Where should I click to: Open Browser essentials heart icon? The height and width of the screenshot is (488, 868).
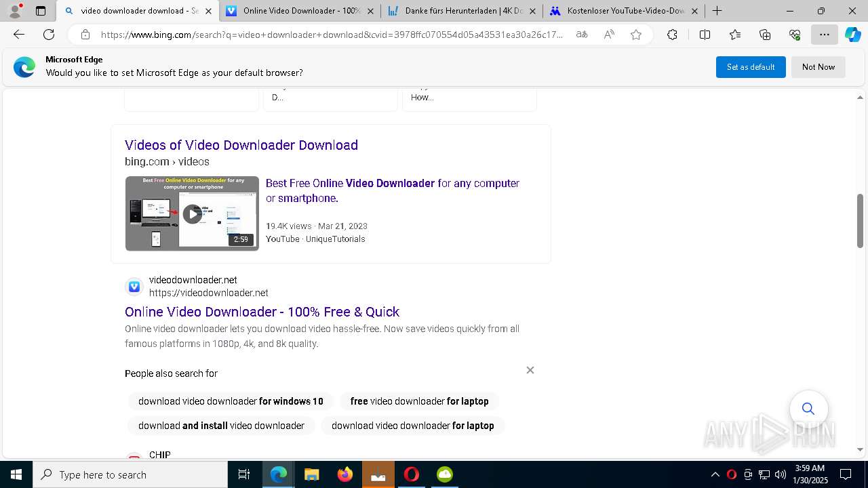(x=795, y=35)
